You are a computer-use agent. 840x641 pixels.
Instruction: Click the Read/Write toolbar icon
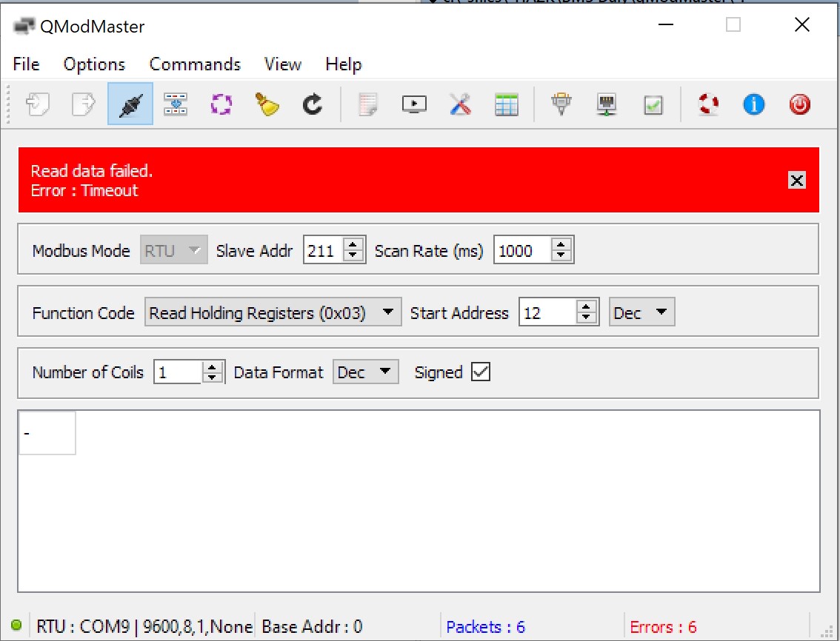pos(176,104)
